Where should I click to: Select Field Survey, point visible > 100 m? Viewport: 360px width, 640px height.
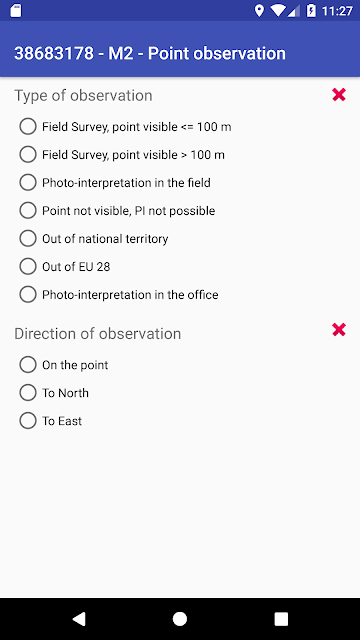(x=122, y=155)
